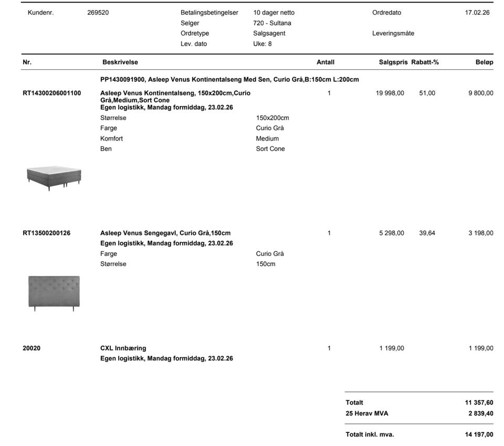The width and height of the screenshot is (504, 446).
Task: Select order type value 'Salgsagent'
Action: 269,34
